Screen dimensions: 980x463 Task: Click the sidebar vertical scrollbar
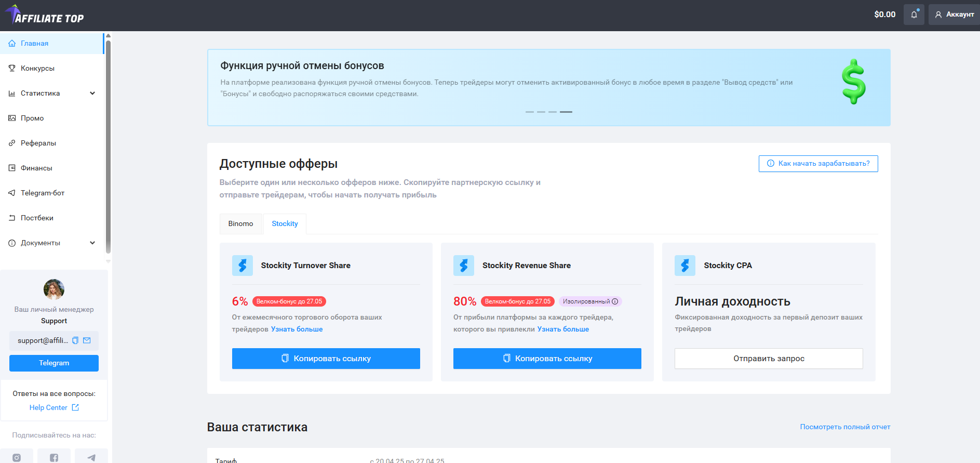click(x=108, y=146)
